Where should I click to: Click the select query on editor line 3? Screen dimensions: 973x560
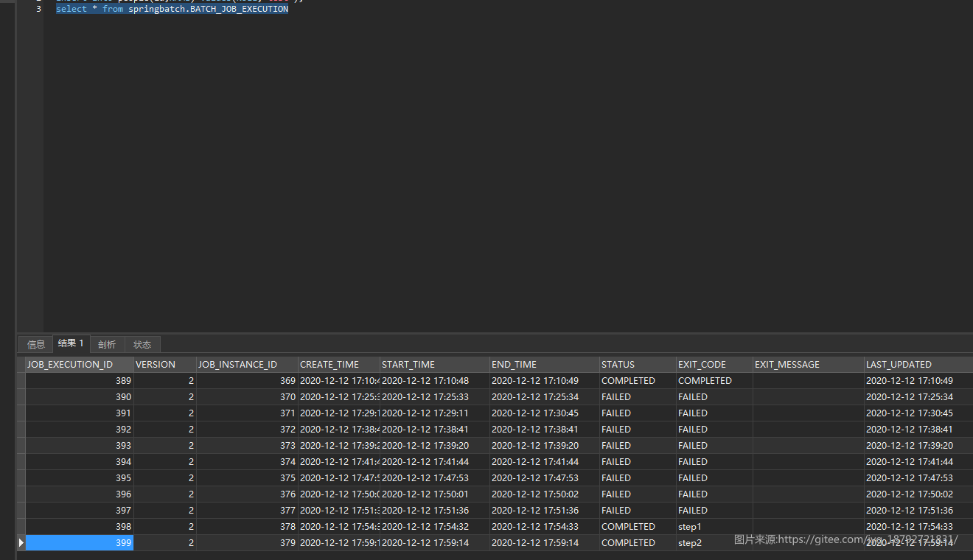(x=172, y=10)
